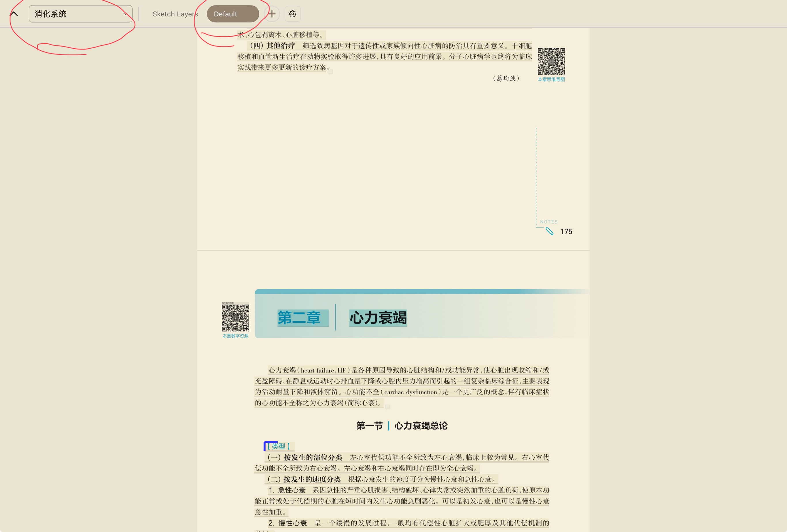The width and height of the screenshot is (787, 532).
Task: Open sketch layer settings gear
Action: point(293,14)
